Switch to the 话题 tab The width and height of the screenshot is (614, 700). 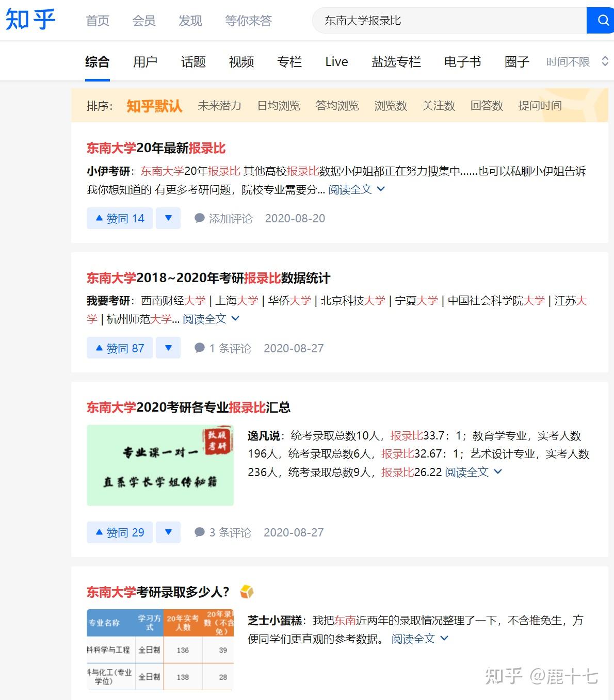click(x=193, y=62)
